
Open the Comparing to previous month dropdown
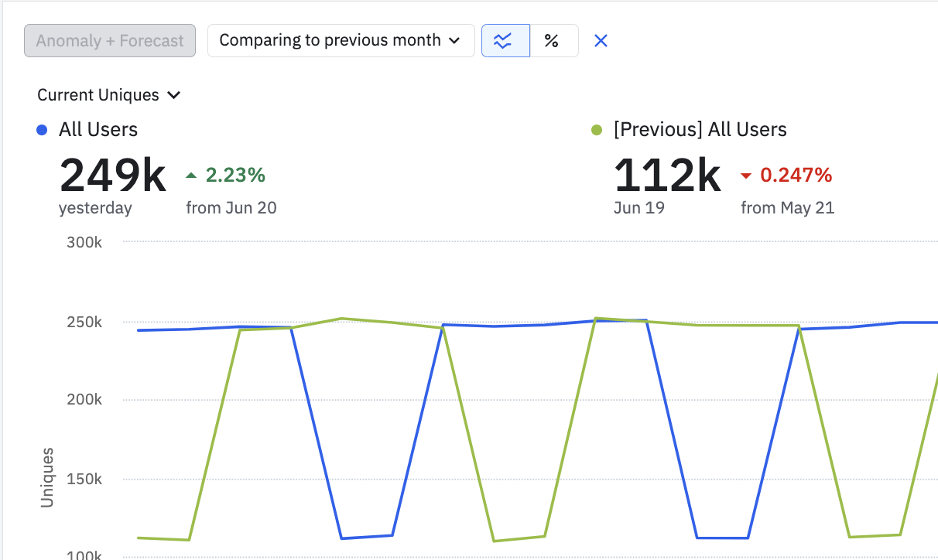coord(341,41)
